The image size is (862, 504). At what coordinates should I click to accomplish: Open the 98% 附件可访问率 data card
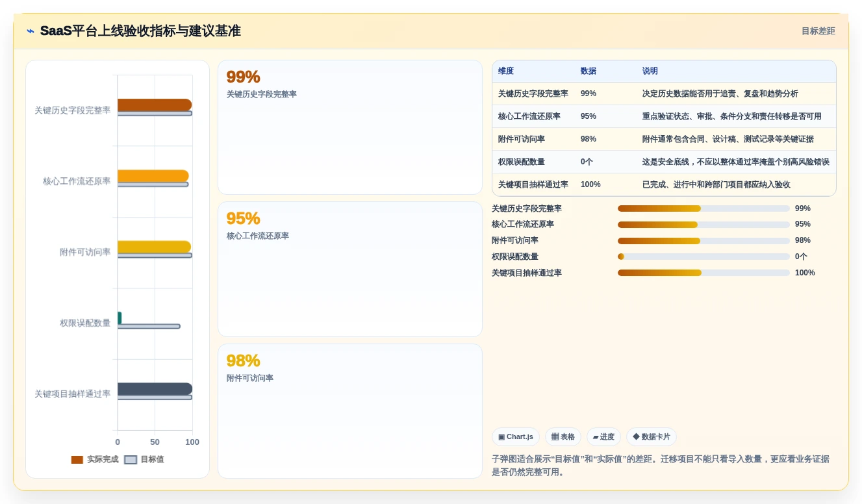click(350, 411)
